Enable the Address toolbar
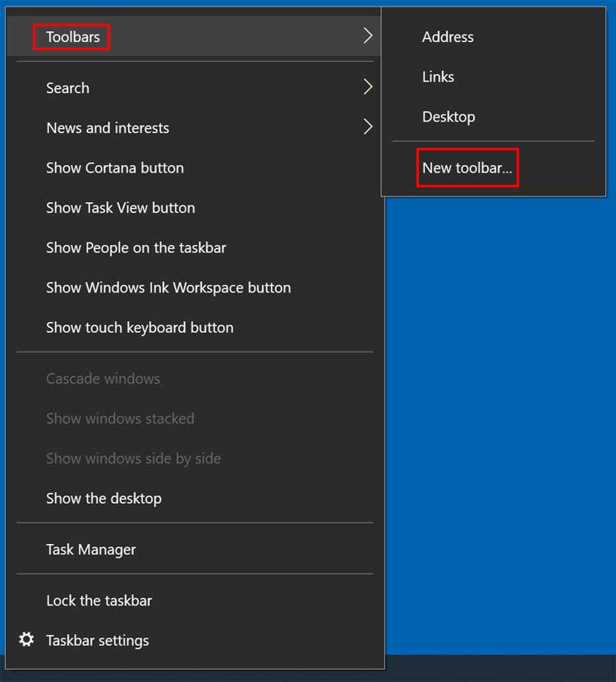 click(494, 37)
